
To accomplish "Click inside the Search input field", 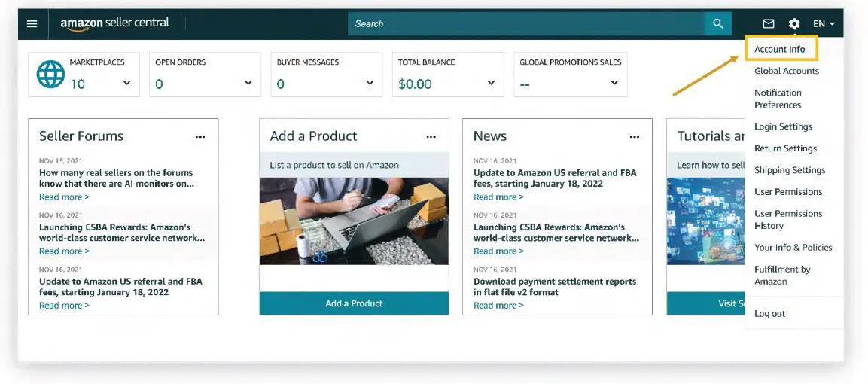I will [x=526, y=24].
